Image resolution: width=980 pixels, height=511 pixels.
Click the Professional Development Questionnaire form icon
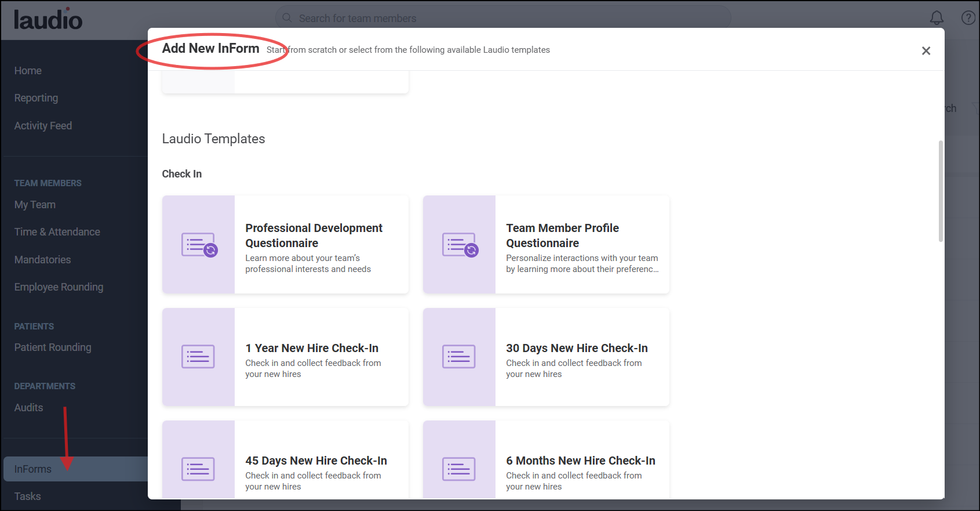coord(199,245)
